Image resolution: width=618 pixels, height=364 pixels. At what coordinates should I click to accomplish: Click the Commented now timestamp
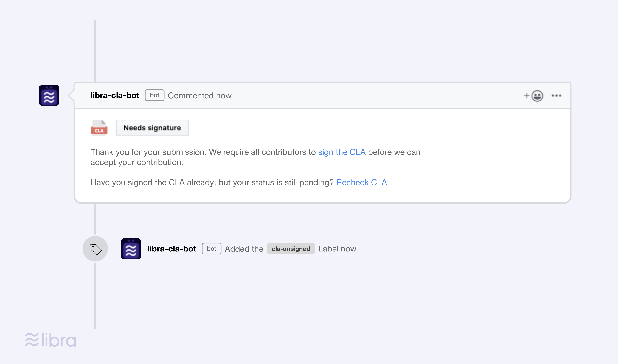click(200, 96)
